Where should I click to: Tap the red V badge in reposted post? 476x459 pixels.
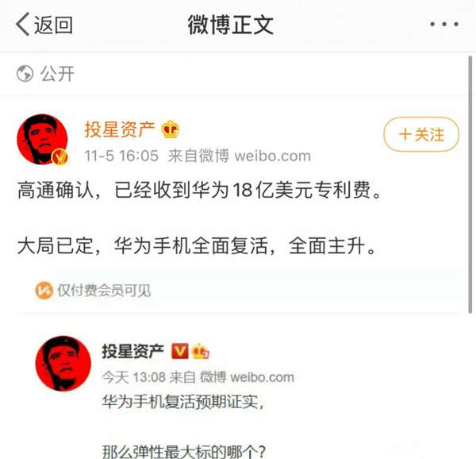[x=180, y=351]
